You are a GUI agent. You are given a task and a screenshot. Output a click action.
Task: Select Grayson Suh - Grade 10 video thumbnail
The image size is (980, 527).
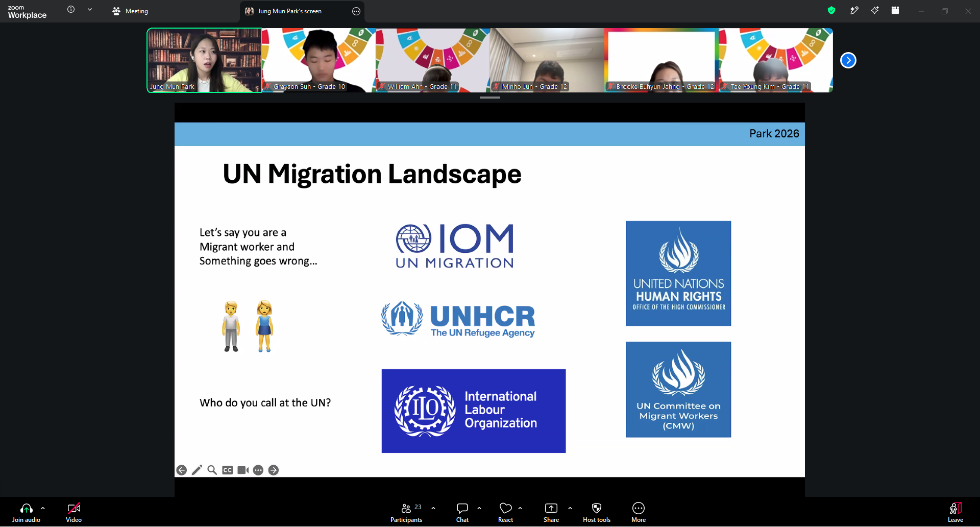318,60
